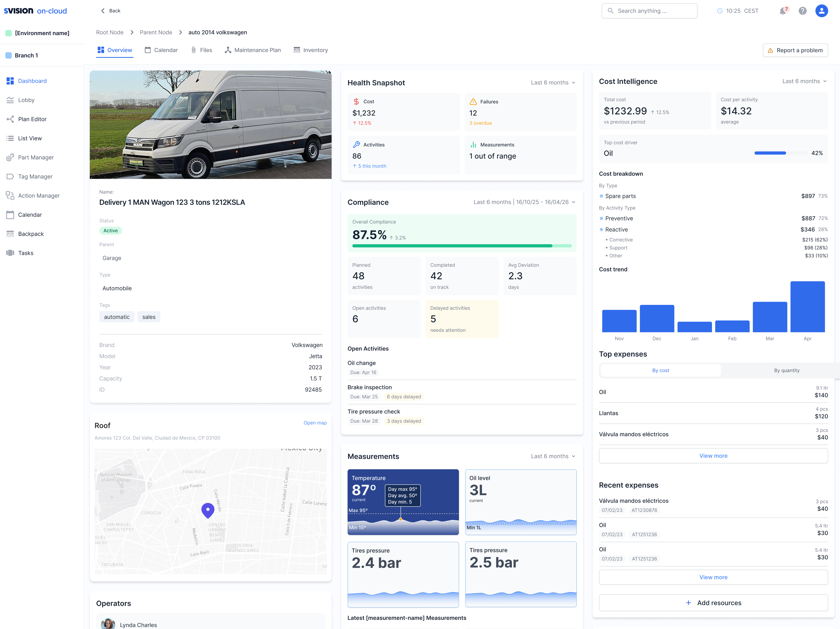Click the Activities wrench icon
This screenshot has height=629, width=840.
pos(356,144)
